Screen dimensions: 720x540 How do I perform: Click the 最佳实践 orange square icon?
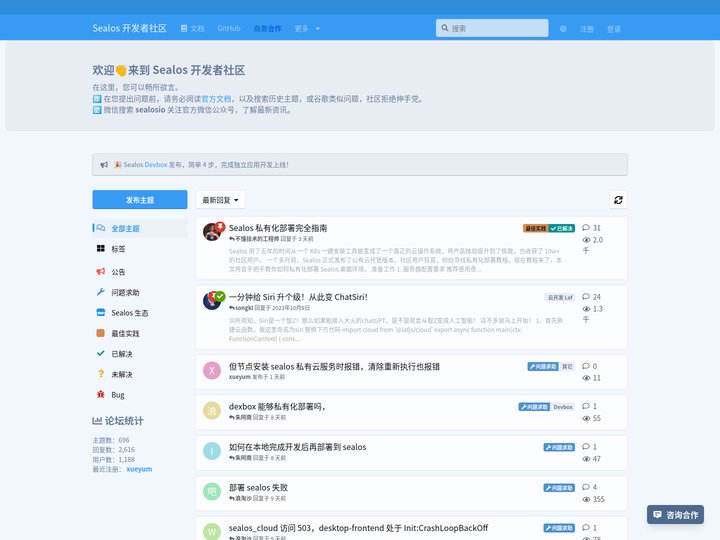pyautogui.click(x=101, y=333)
